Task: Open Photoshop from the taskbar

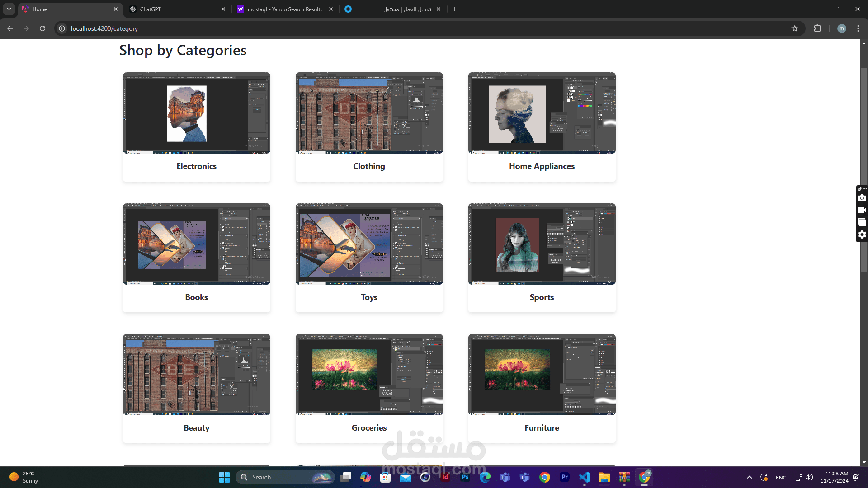Action: [x=465, y=477]
